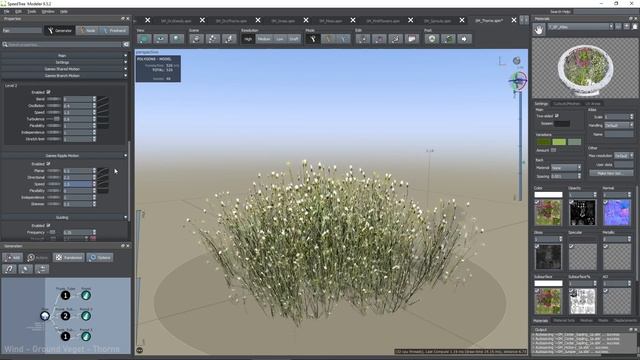Select the top teal leaf node in graph
The width and height of the screenshot is (640, 360).
(86, 295)
